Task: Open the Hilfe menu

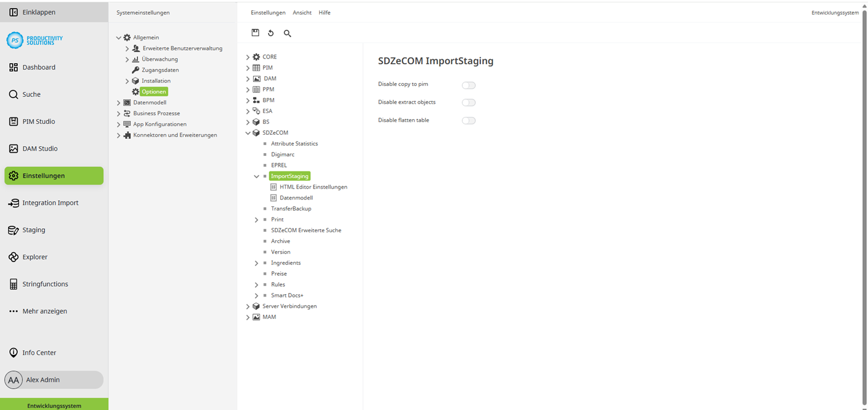Action: 324,12
